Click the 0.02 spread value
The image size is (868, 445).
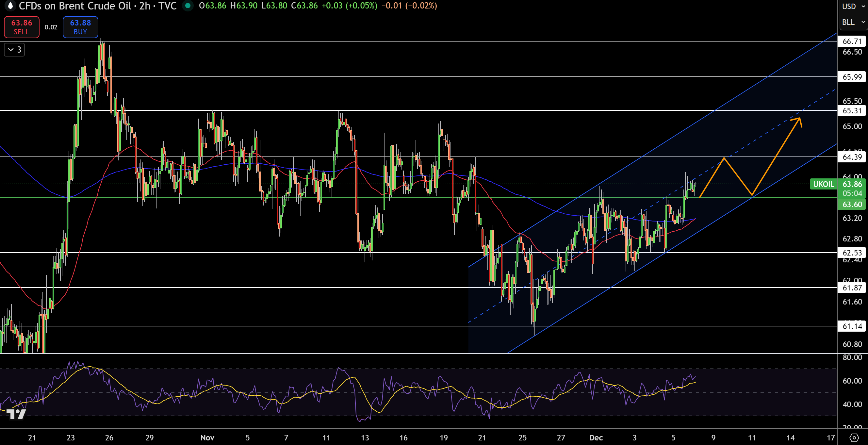pyautogui.click(x=51, y=27)
